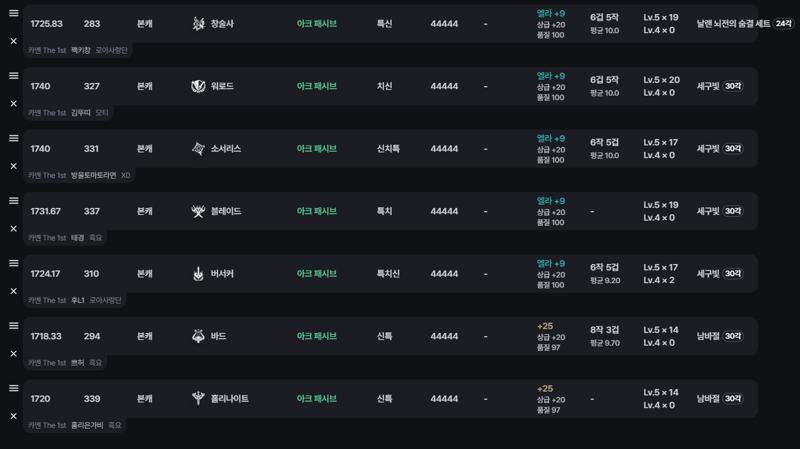
Task: Open the handle menu for the 창술사 row
Action: pos(14,13)
